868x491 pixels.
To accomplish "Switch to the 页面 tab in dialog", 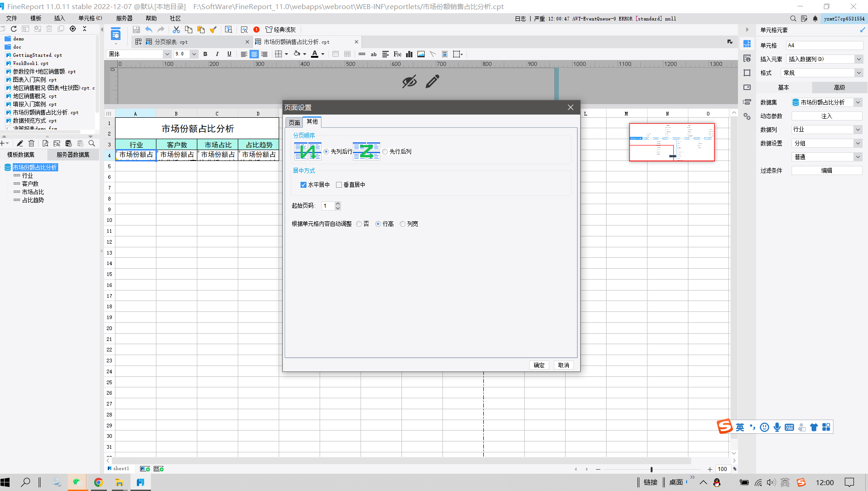I will click(x=294, y=123).
